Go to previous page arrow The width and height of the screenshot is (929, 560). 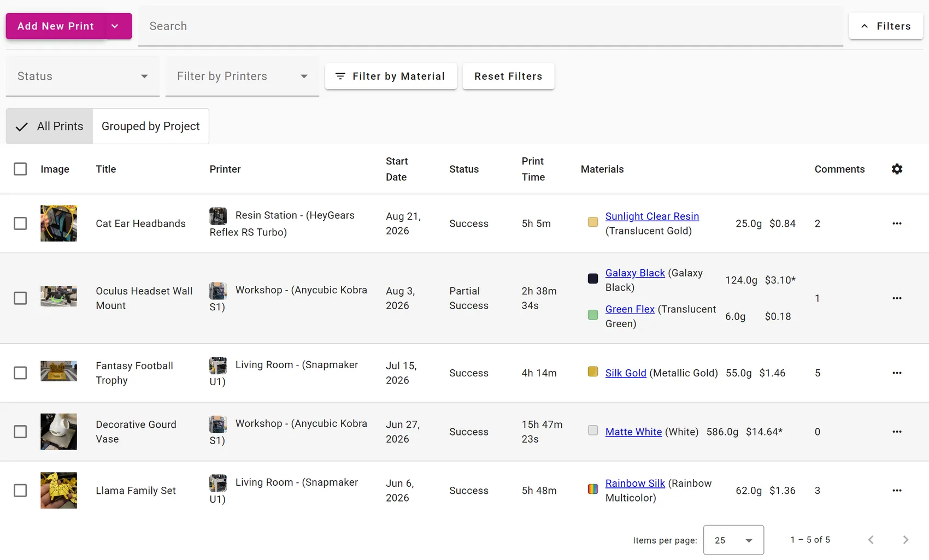[871, 540]
